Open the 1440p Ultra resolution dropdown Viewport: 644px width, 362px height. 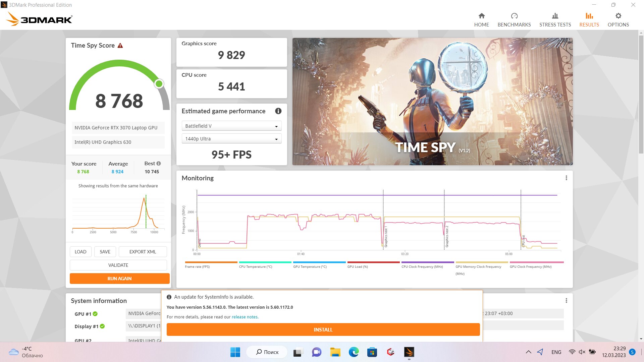231,139
